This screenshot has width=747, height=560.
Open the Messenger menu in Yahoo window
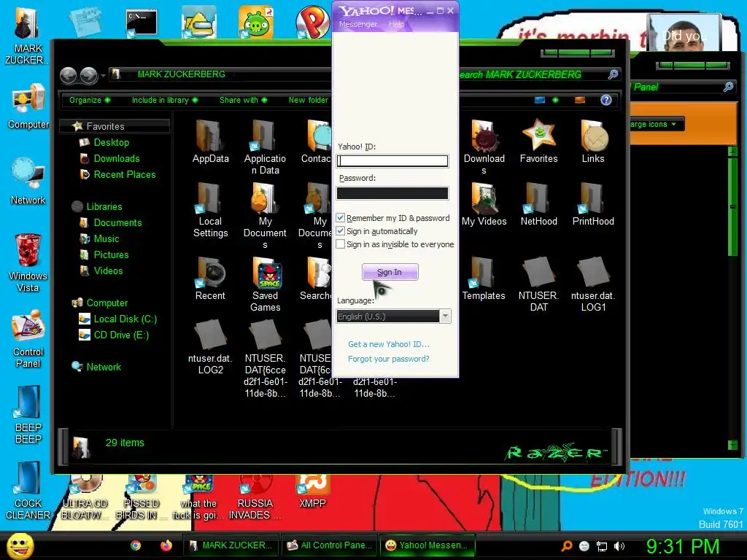click(357, 24)
